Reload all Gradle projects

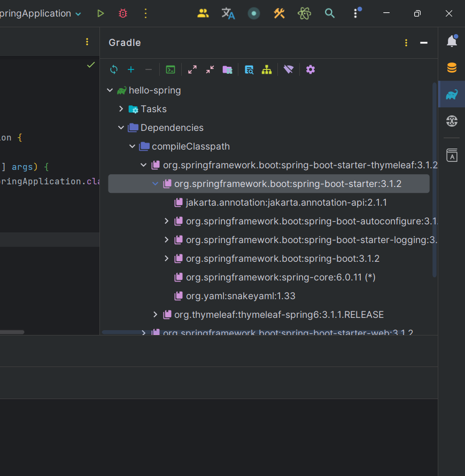click(x=114, y=69)
